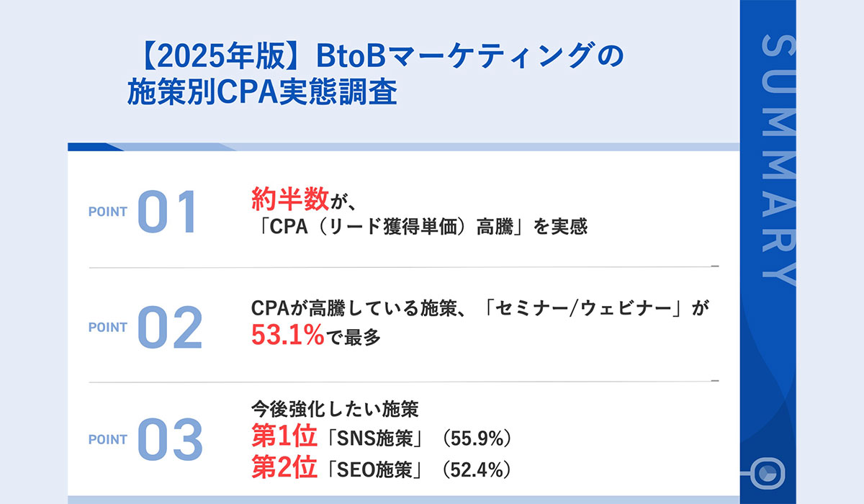Select the CPA(リード獲得単価)高騰 line
Screen dimensions: 864x504
(419, 228)
